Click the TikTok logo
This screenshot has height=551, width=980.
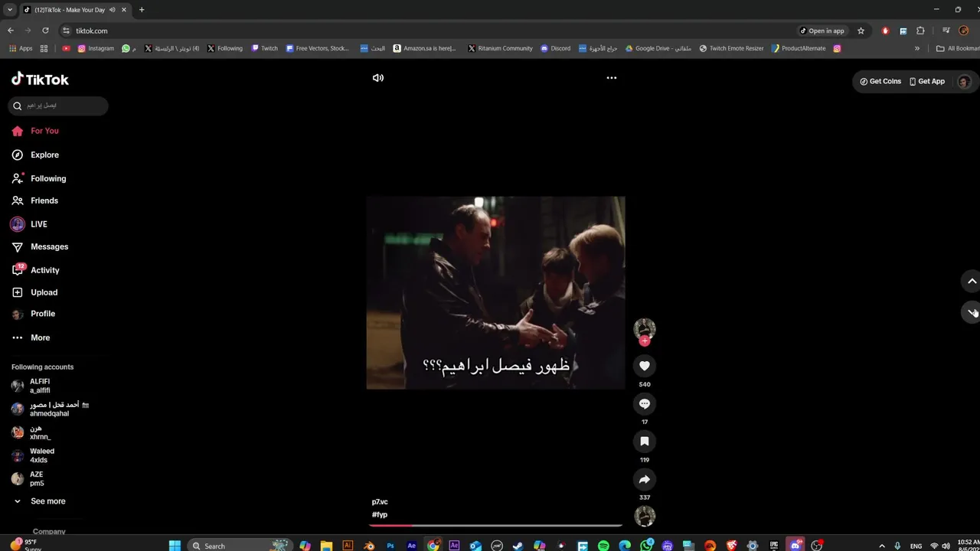click(x=40, y=79)
